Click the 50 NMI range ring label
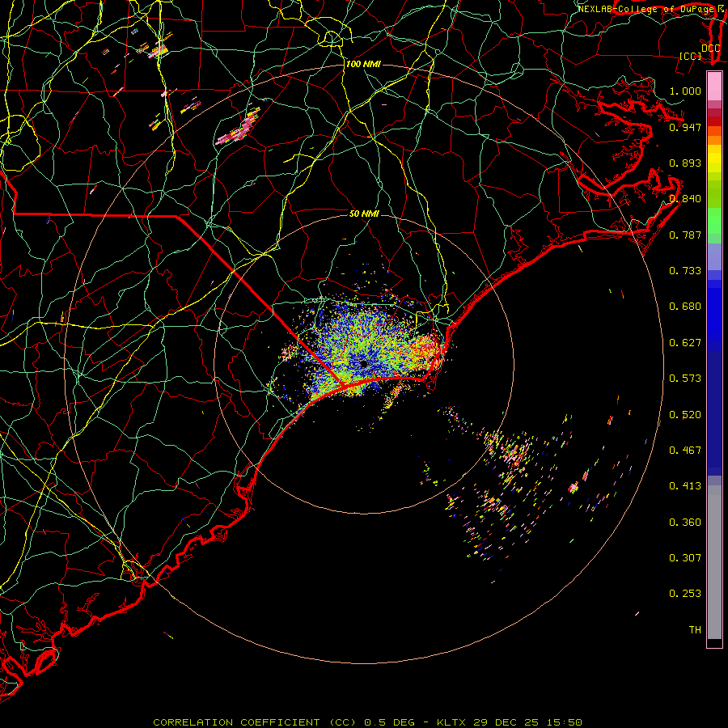Screen dimensions: 728x728 click(364, 214)
